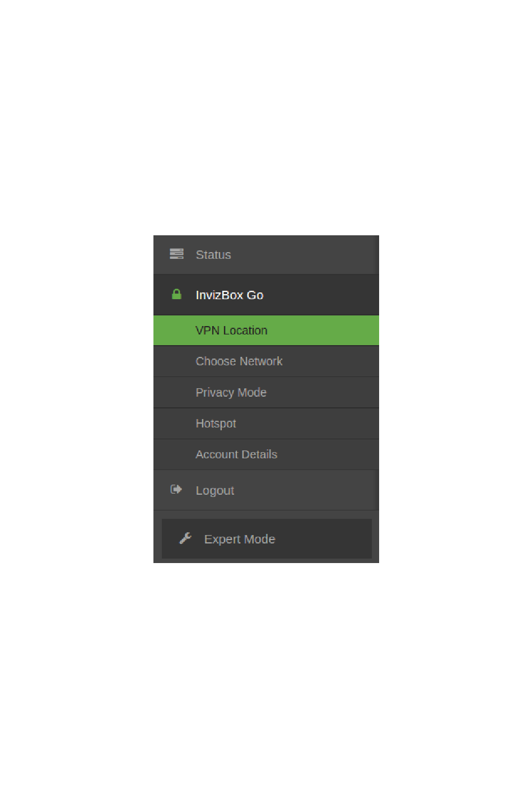
Task: Click the Account Details submenu label
Action: tap(236, 454)
